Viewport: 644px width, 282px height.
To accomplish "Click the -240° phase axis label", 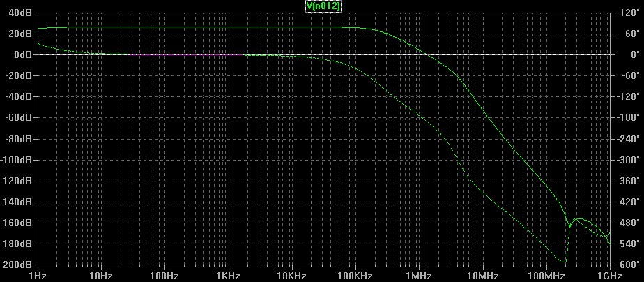I will coord(627,138).
